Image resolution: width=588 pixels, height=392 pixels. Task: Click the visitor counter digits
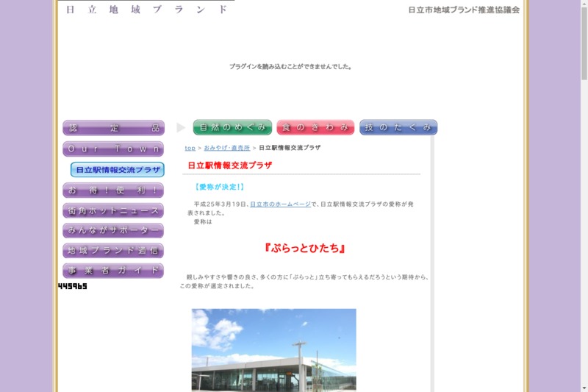tap(73, 286)
